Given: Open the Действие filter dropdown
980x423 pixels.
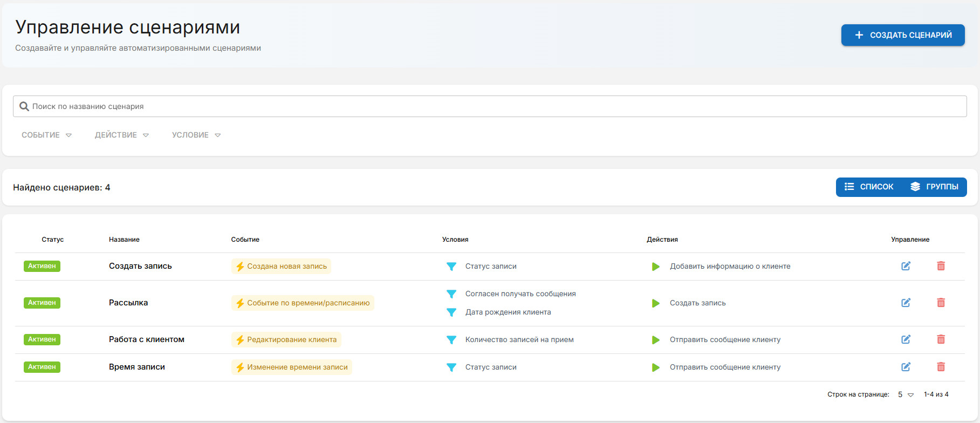Looking at the screenshot, I should (x=121, y=135).
